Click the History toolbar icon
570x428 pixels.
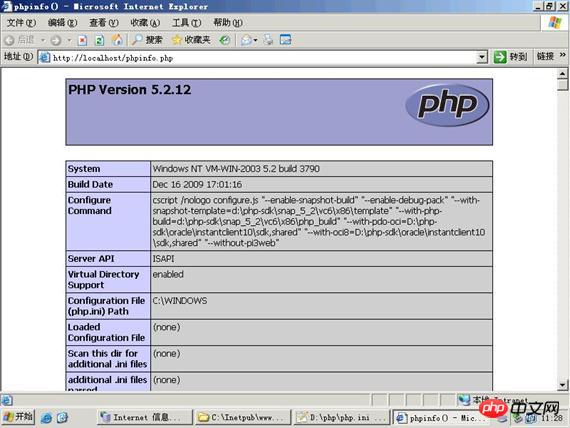(x=225, y=40)
